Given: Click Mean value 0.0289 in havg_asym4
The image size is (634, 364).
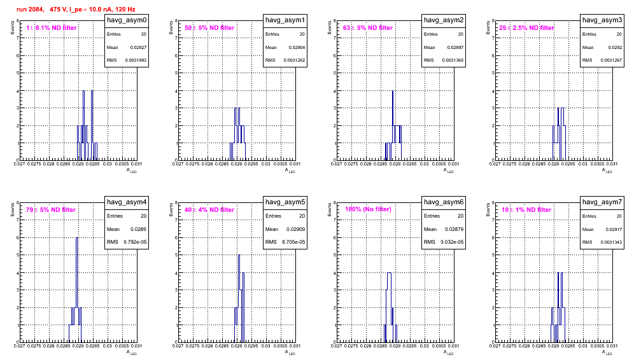Looking at the screenshot, I should coord(138,229).
